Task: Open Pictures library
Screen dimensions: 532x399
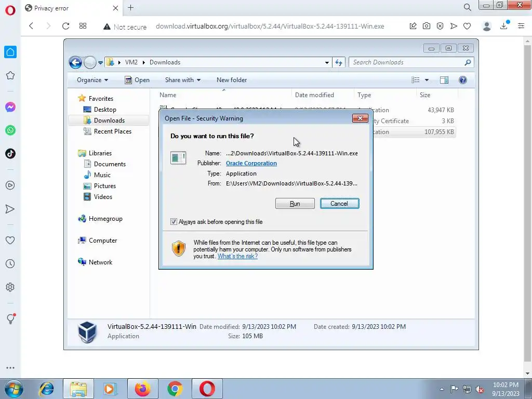Action: pos(105,186)
